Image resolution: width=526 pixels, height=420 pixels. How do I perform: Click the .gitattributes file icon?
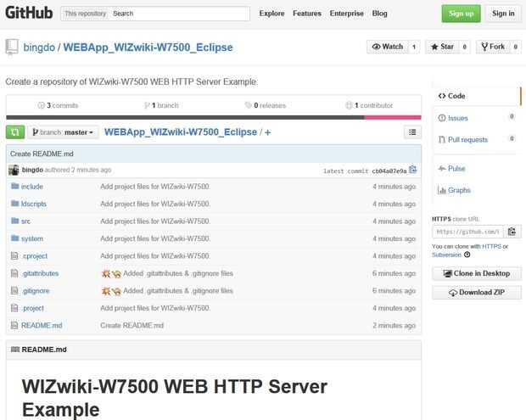(x=14, y=273)
